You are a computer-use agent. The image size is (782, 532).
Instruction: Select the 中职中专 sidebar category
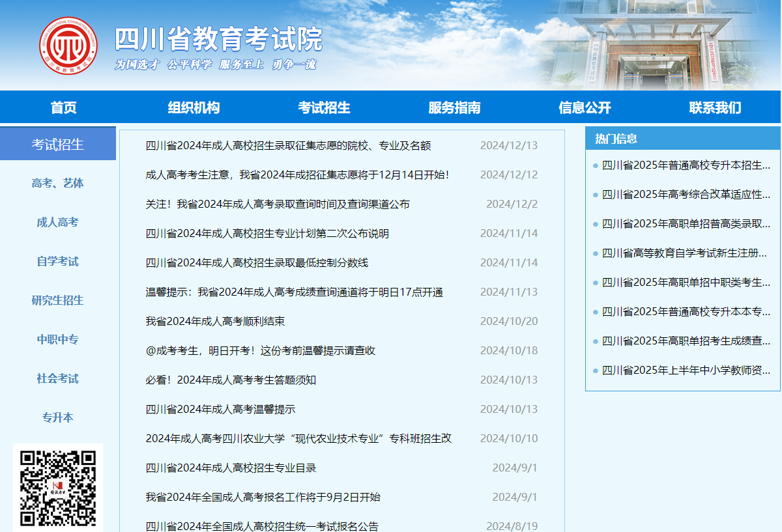[x=58, y=339]
